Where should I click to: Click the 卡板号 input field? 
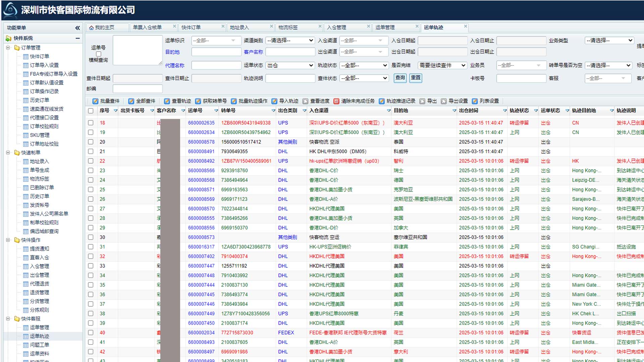pyautogui.click(x=522, y=78)
